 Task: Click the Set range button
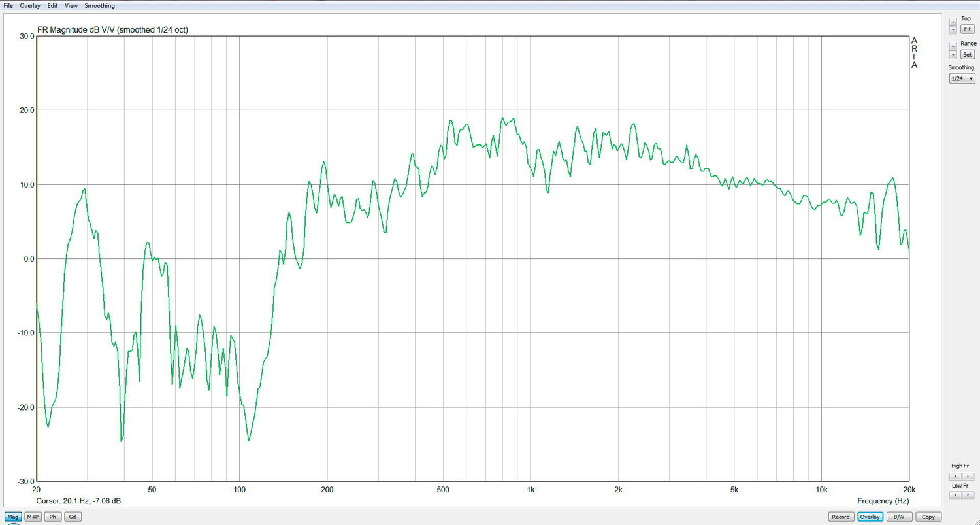coord(968,54)
